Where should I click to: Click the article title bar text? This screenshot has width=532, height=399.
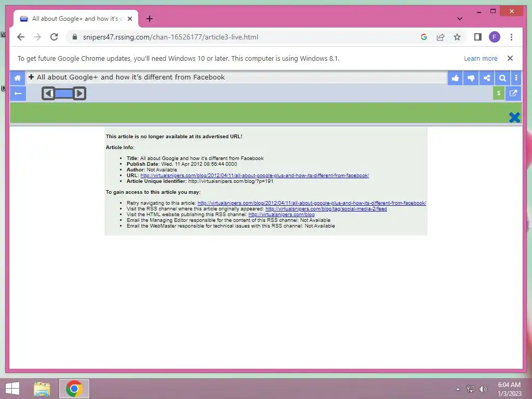[131, 77]
